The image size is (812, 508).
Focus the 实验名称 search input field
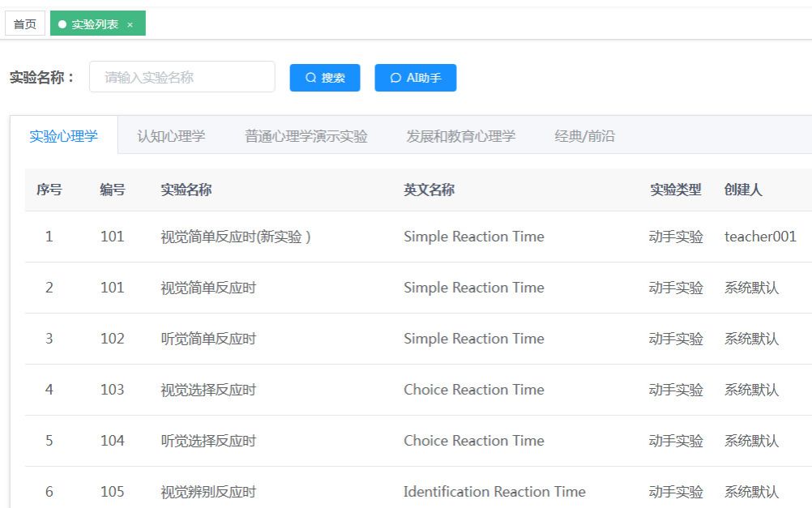182,78
